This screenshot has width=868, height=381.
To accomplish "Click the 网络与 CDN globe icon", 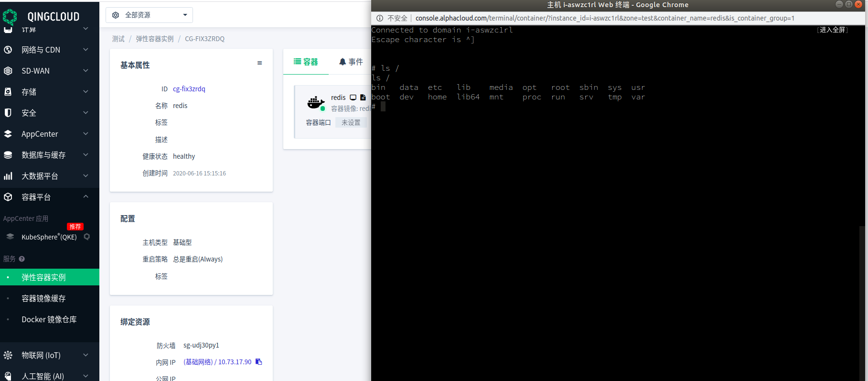I will click(x=8, y=50).
